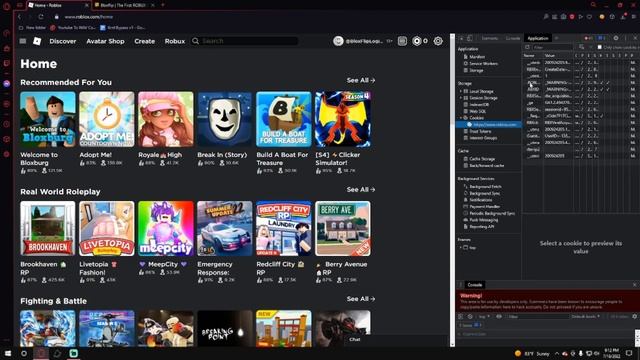Click the Roblox search magnifier icon
The image size is (640, 360).
click(196, 41)
